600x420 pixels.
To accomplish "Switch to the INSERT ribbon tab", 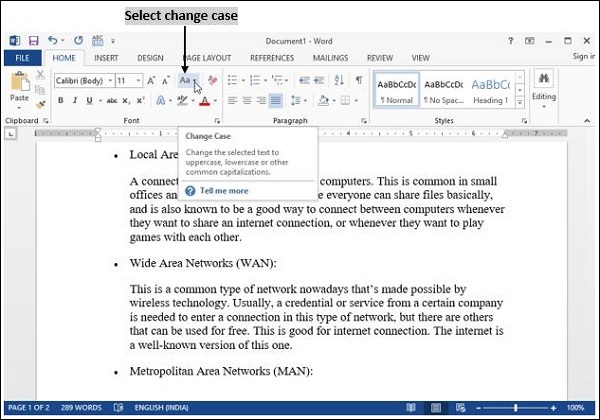I will (x=105, y=58).
